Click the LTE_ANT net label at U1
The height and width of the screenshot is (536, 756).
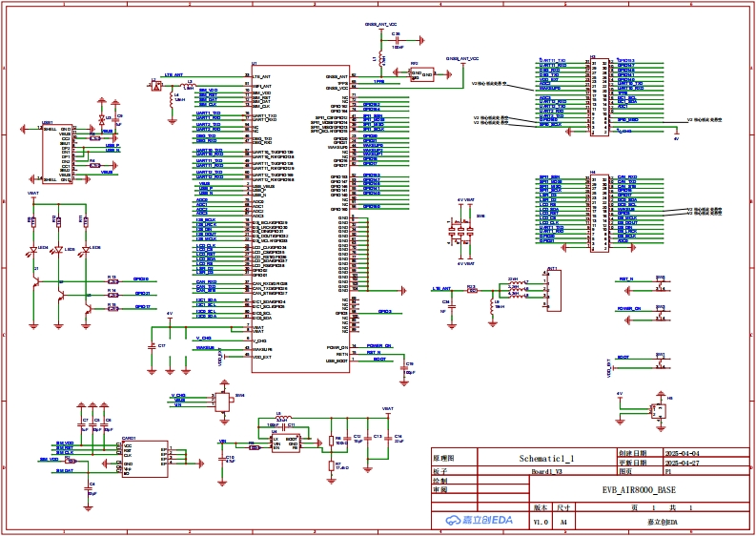(x=172, y=74)
